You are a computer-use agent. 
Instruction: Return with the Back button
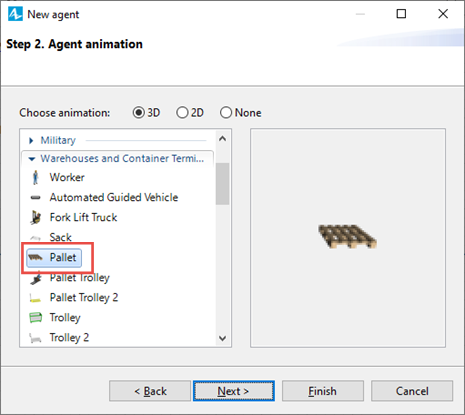point(150,391)
